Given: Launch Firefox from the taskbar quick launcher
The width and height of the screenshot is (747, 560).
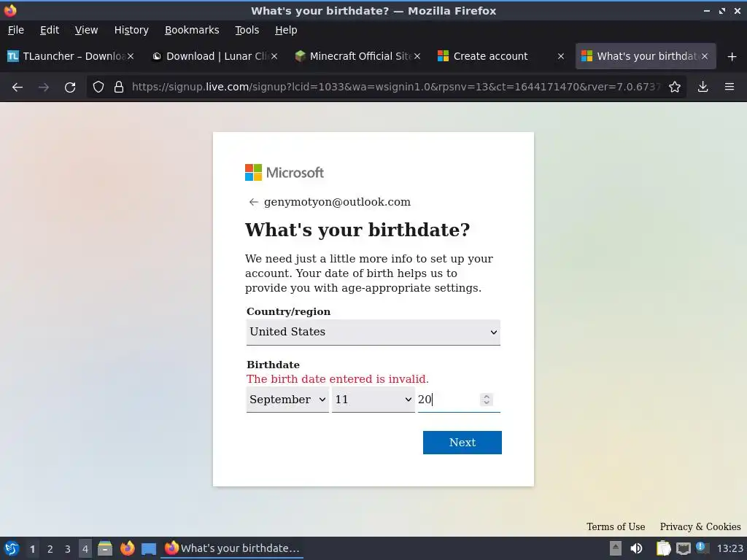Looking at the screenshot, I should (x=127, y=548).
